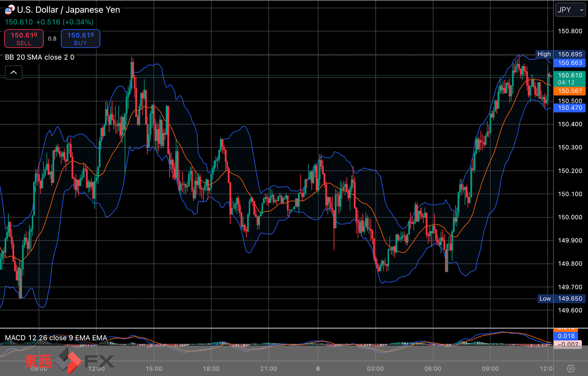588x376 pixels.
Task: Click the U.S. Dollar / Japanese Yen title
Action: point(69,10)
